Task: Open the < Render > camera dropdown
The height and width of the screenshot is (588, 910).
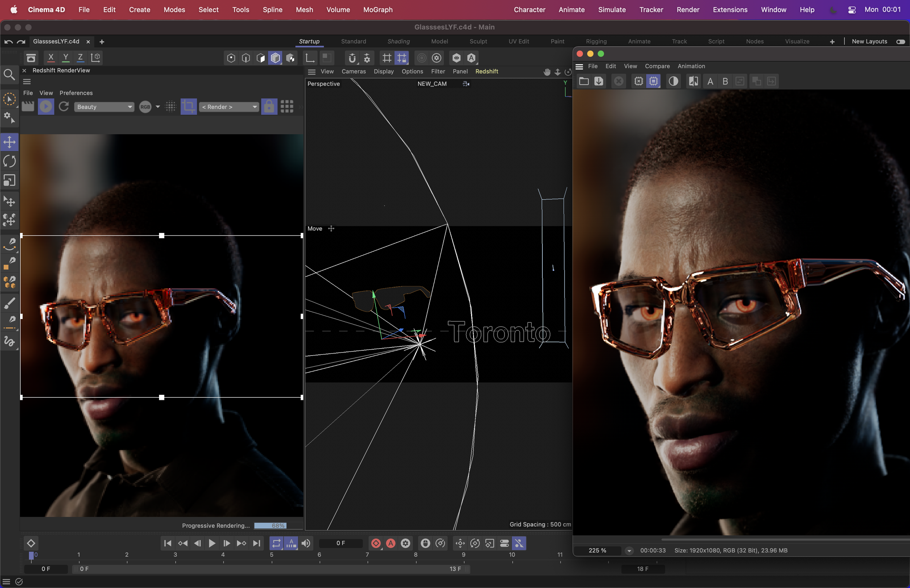Action: (x=229, y=107)
